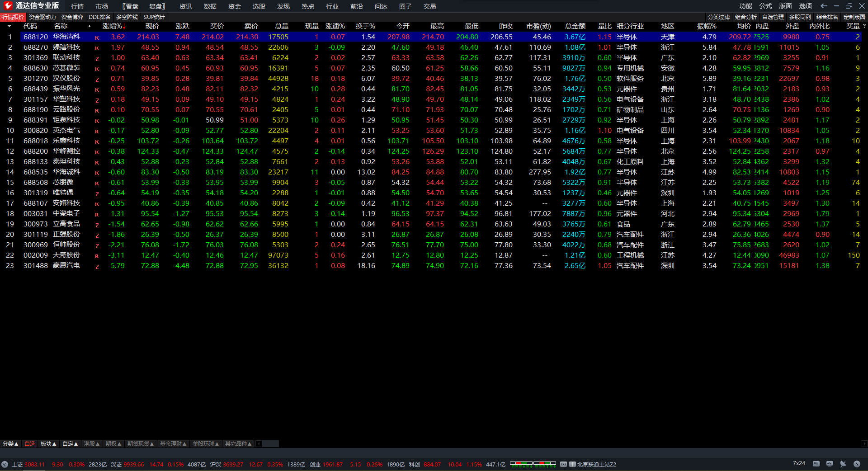Click the question mark beside 买量 header
Screen dimensions: 868x471
[864, 26]
